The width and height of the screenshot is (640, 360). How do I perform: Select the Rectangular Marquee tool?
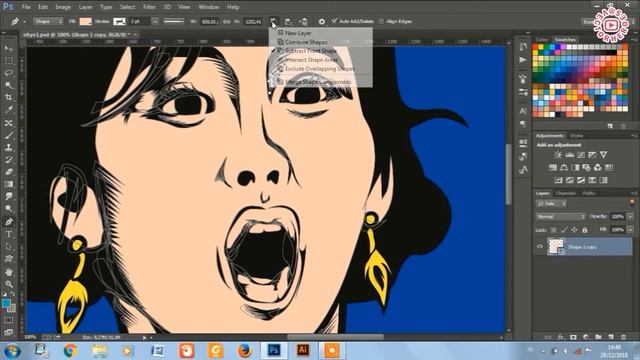point(9,61)
